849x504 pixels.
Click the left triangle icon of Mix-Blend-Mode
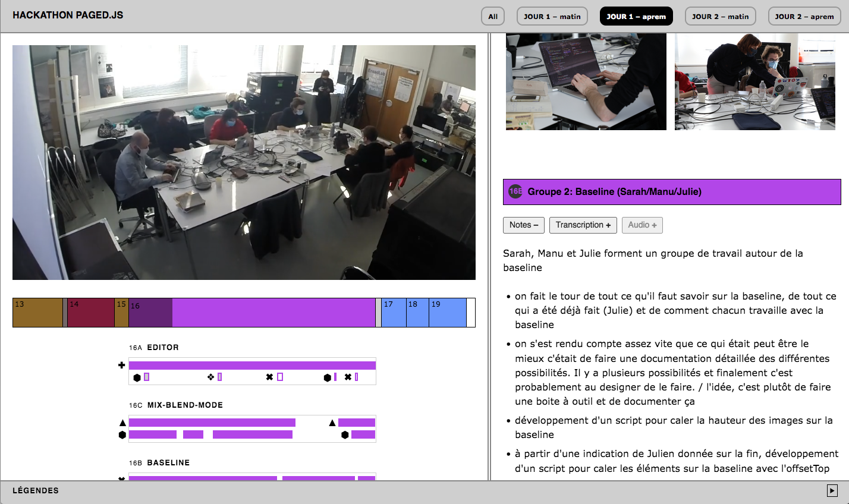click(x=122, y=423)
